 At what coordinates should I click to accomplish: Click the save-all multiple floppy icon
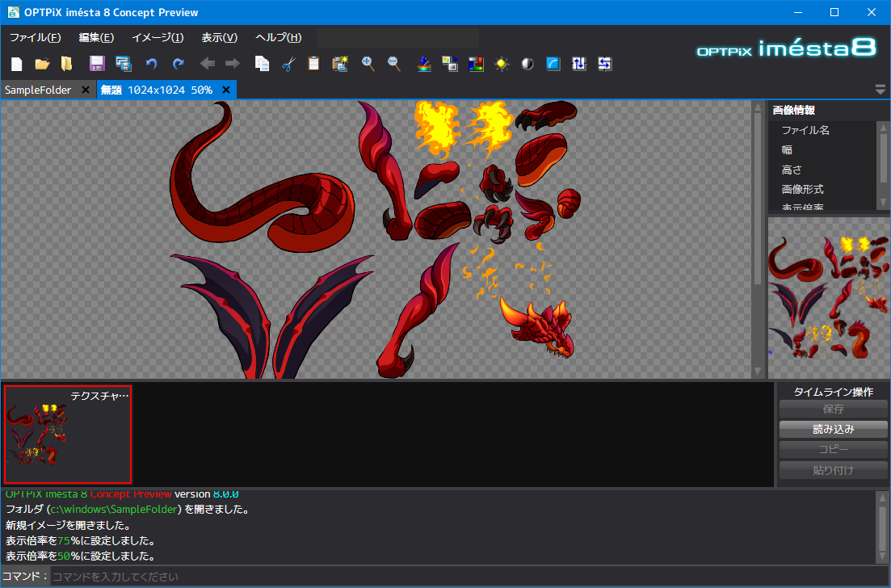124,64
